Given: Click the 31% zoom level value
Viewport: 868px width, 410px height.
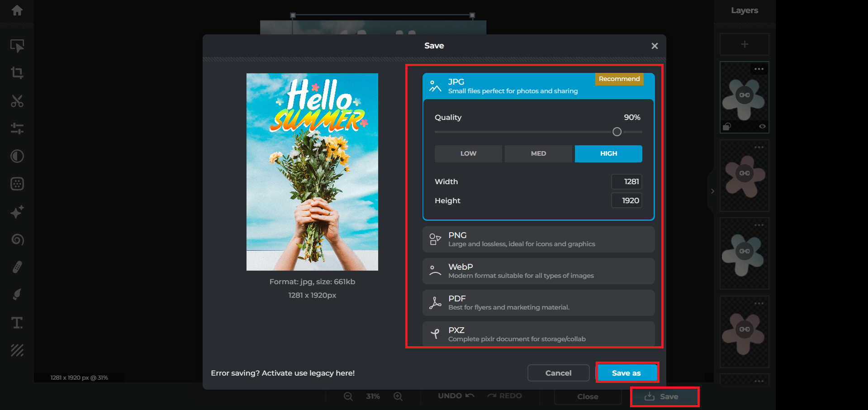Looking at the screenshot, I should click(x=373, y=396).
